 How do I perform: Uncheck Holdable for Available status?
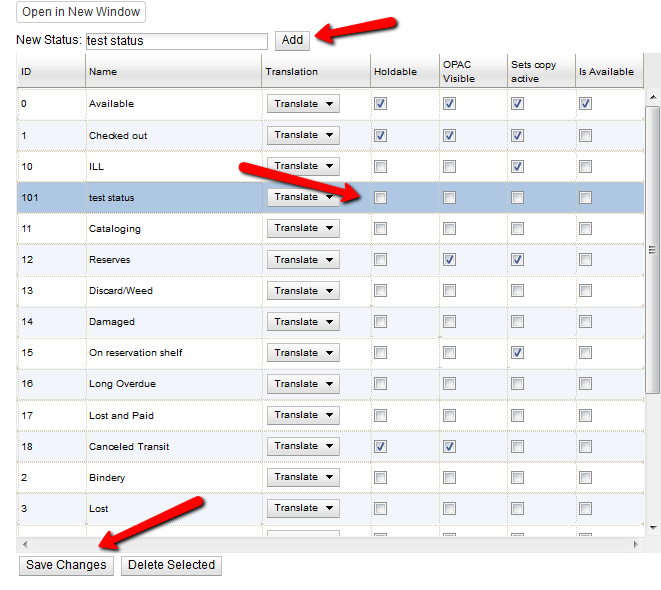tap(381, 104)
